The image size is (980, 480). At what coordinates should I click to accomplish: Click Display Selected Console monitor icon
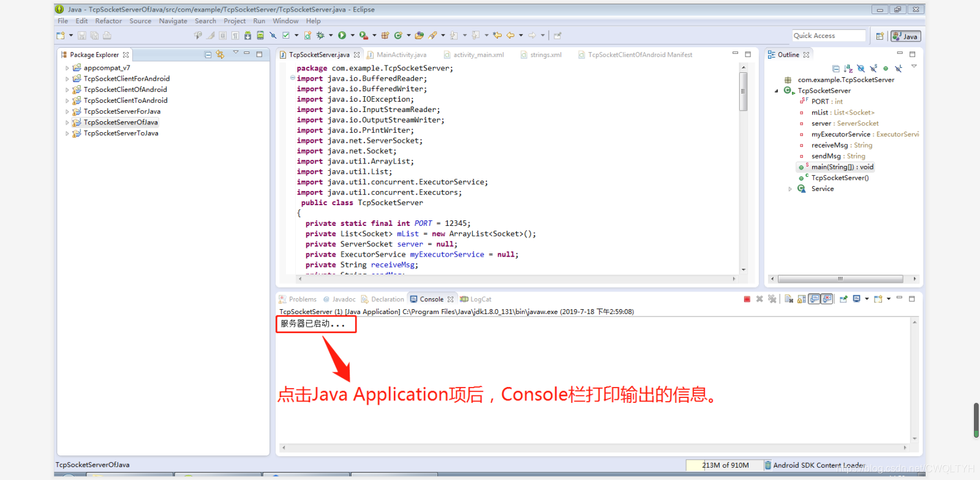coord(857,299)
